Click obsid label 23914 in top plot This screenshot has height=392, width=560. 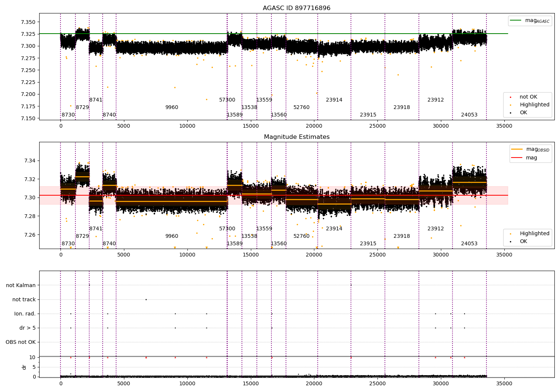pyautogui.click(x=334, y=100)
